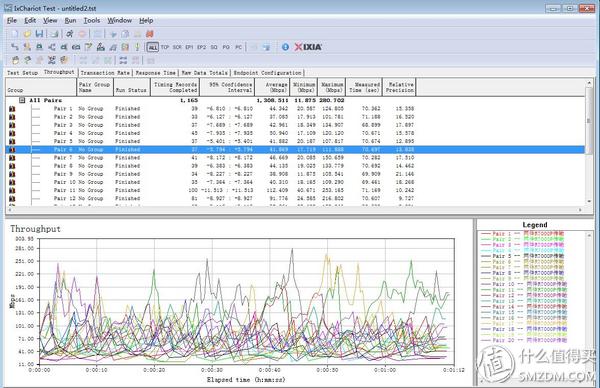Click the Timing Records Completed column header
The height and width of the screenshot is (388, 600).
175,87
